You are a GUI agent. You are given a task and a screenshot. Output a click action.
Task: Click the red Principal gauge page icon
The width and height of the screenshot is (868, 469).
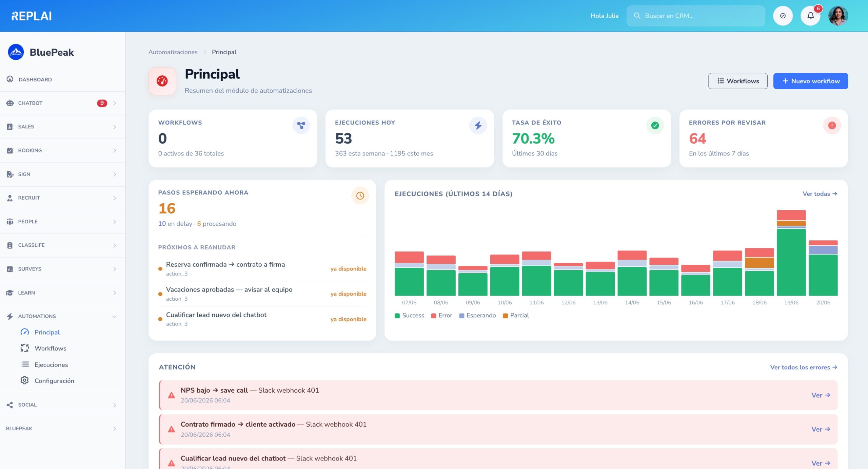[162, 81]
